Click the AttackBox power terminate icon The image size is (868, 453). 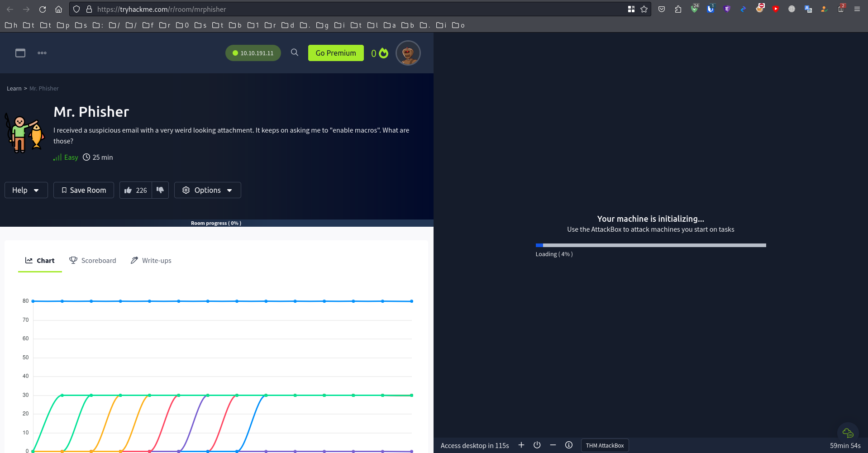coord(537,445)
